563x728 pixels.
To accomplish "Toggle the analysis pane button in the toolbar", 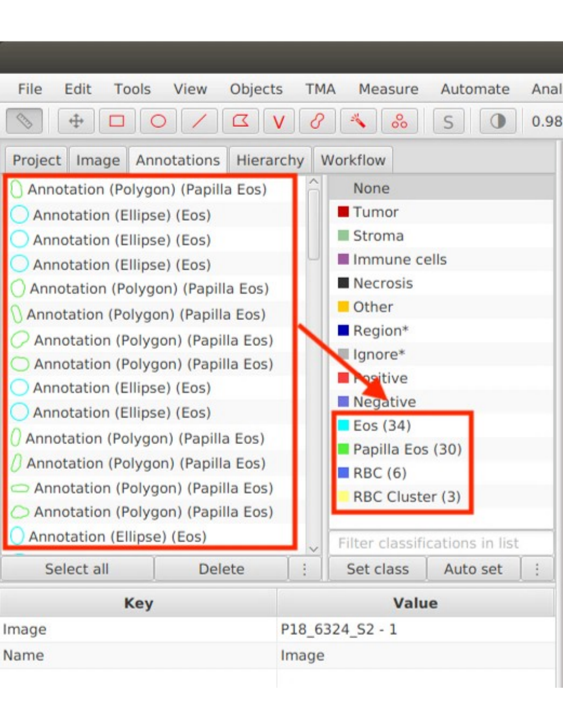I will 24,121.
